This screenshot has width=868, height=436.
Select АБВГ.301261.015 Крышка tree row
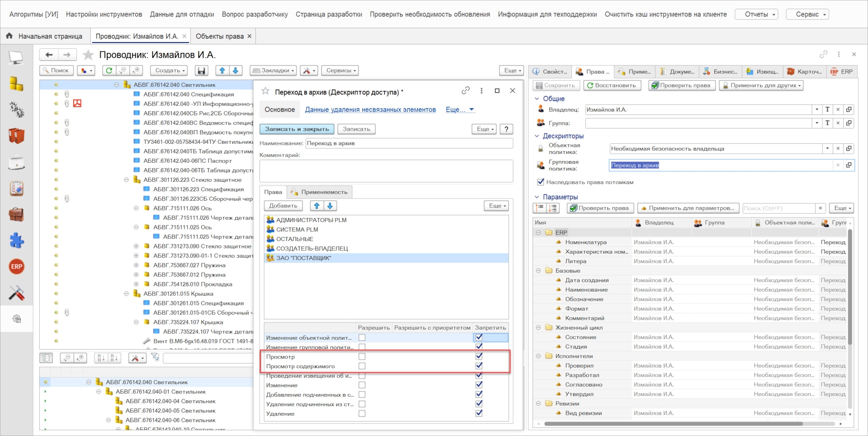[x=178, y=294]
